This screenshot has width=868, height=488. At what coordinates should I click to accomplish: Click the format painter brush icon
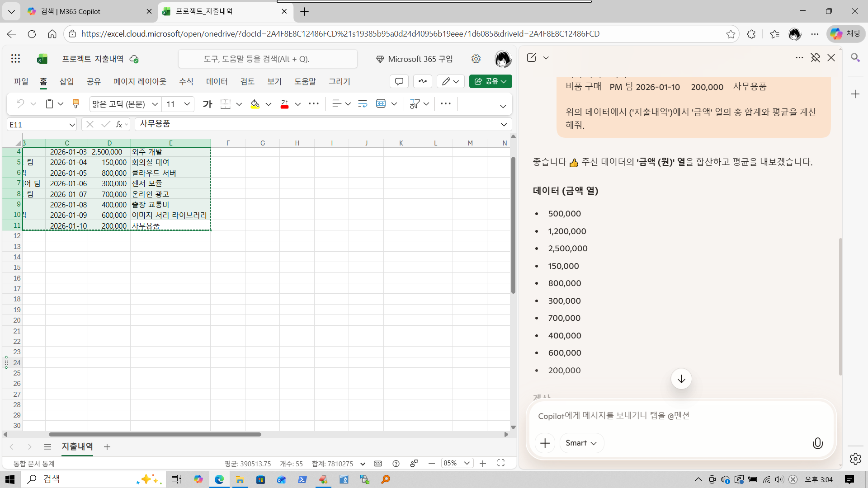click(x=75, y=103)
